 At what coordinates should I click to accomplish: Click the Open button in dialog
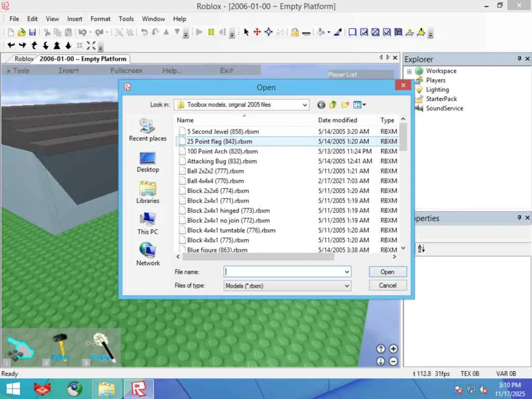pos(388,272)
